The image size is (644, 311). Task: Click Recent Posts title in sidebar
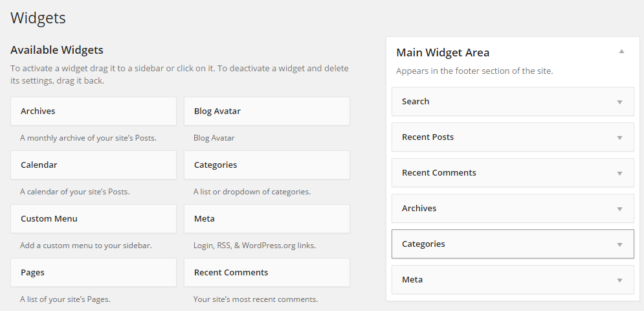coord(428,137)
